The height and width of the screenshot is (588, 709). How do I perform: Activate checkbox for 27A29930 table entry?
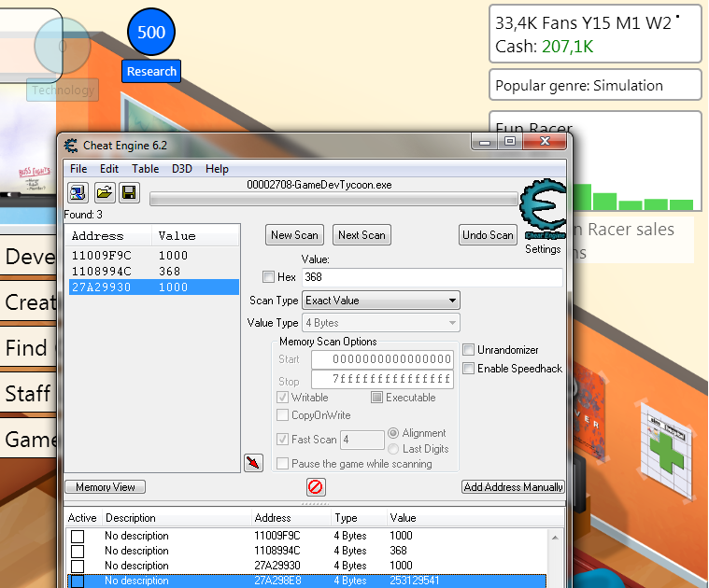pos(78,566)
